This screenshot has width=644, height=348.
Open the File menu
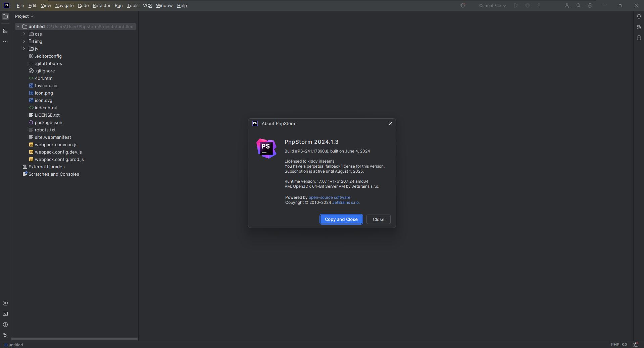pos(20,5)
